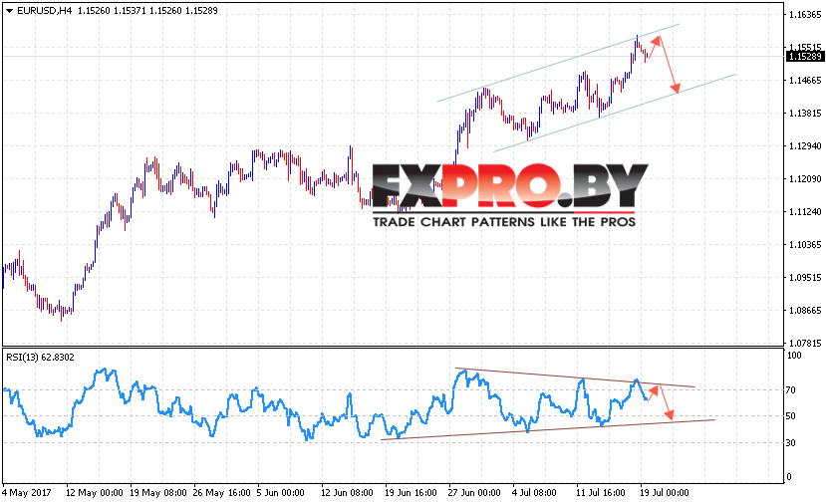Click the 4 May 2017 date label
The image size is (826, 504).
27,493
